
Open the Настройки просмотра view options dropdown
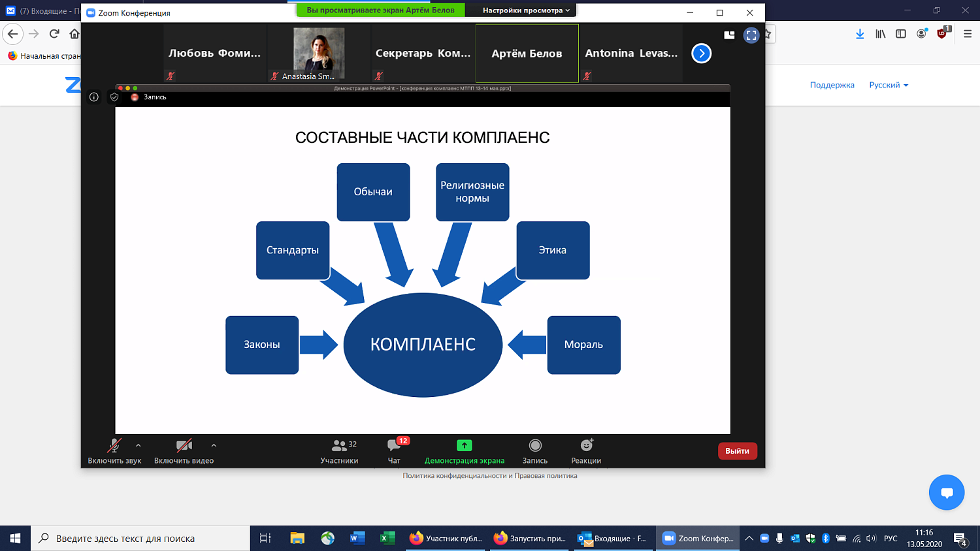[526, 10]
